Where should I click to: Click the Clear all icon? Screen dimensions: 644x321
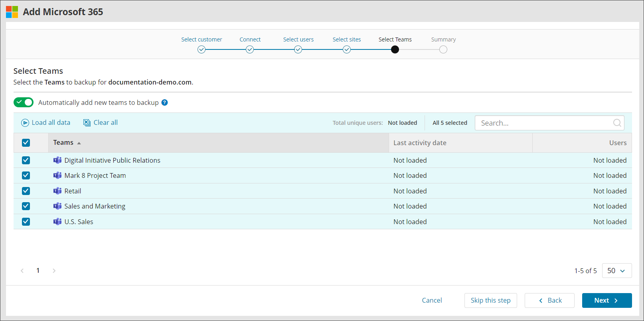[87, 123]
